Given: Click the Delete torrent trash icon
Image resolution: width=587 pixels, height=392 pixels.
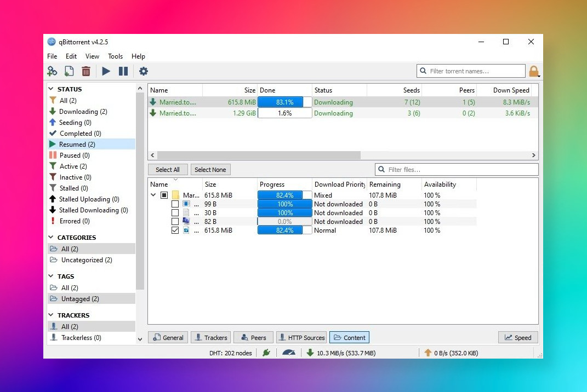Looking at the screenshot, I should tap(86, 71).
